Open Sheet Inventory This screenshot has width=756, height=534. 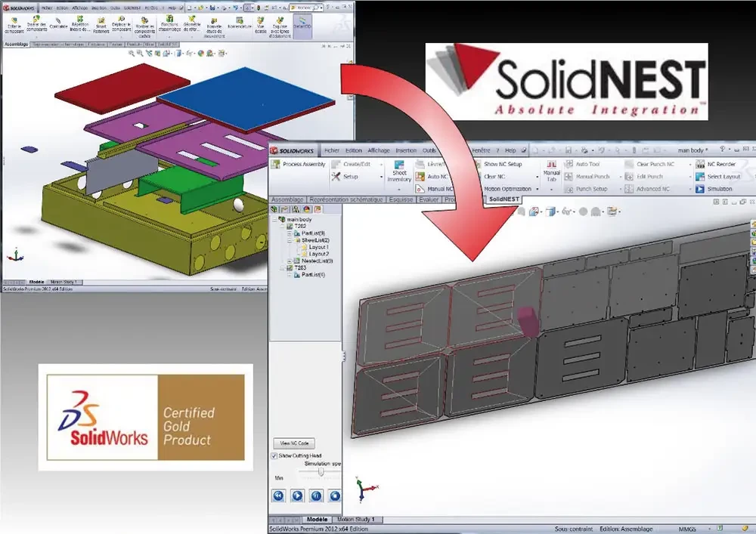399,171
